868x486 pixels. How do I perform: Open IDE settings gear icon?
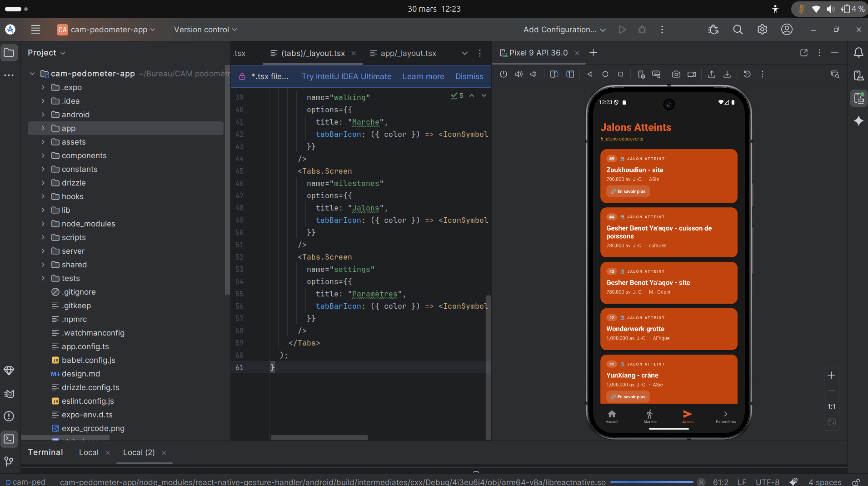pyautogui.click(x=762, y=30)
